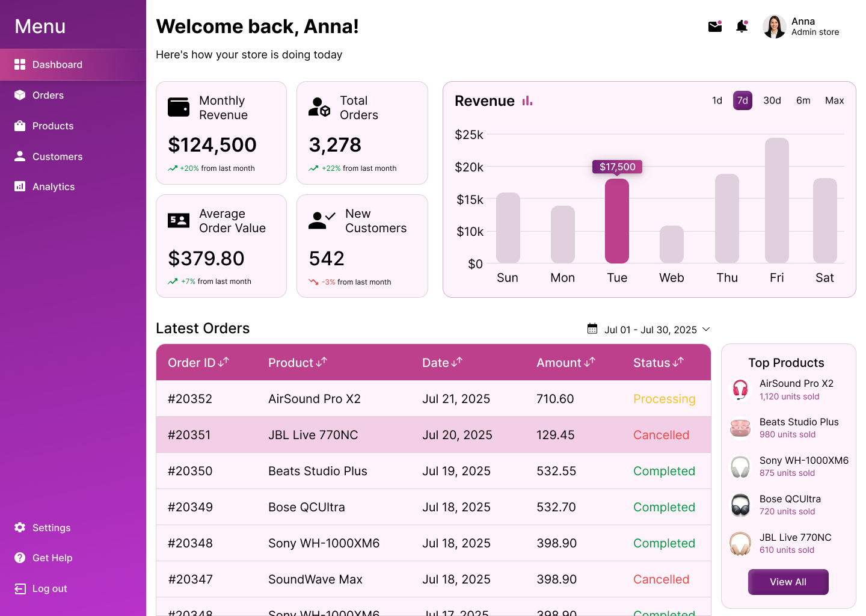Click the Monthly Revenue wallet icon
This screenshot has height=616, width=866.
179,107
